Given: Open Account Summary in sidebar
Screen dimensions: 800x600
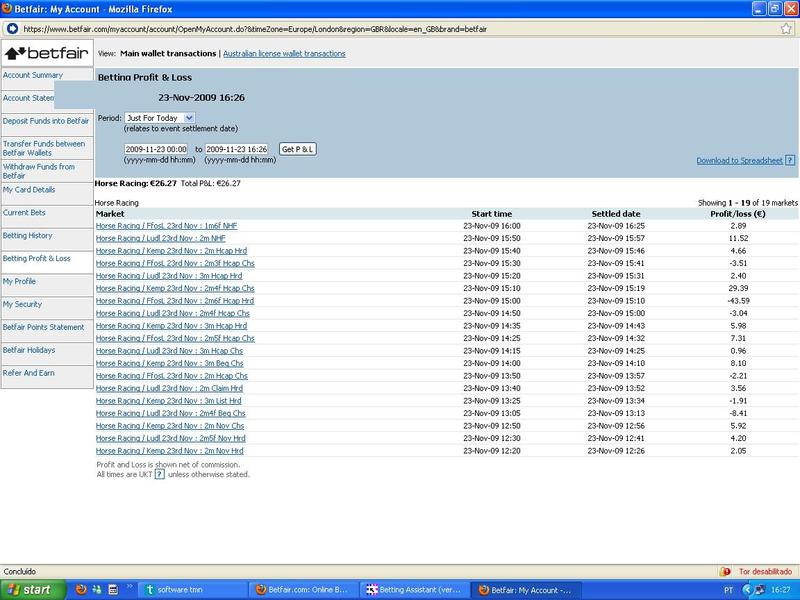Looking at the screenshot, I should pyautogui.click(x=33, y=75).
